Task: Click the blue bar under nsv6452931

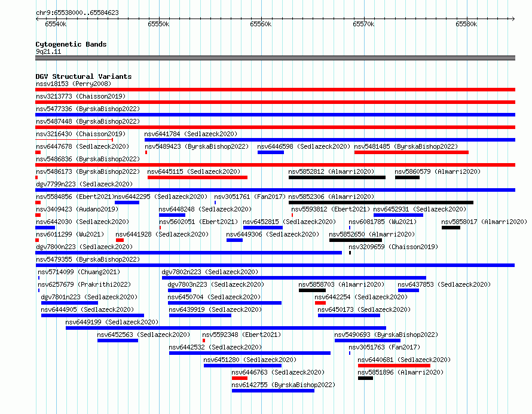Action: [398, 215]
